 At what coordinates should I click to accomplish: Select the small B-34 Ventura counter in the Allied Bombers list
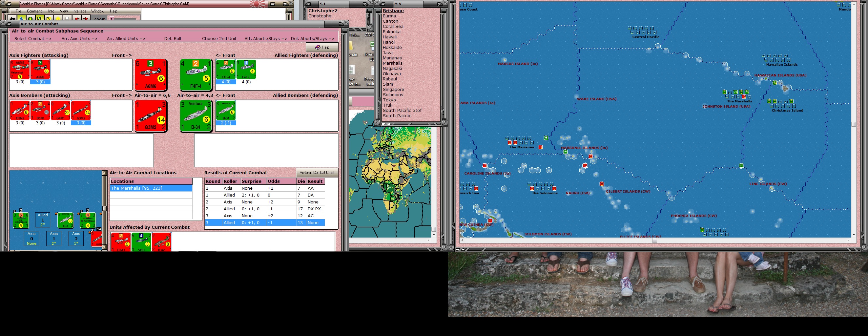point(226,111)
